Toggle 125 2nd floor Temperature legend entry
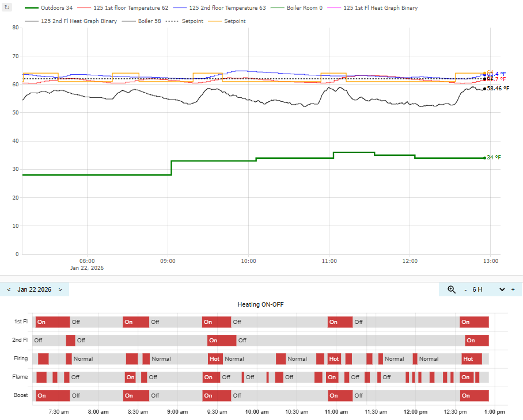The width and height of the screenshot is (523, 420). 219,7
